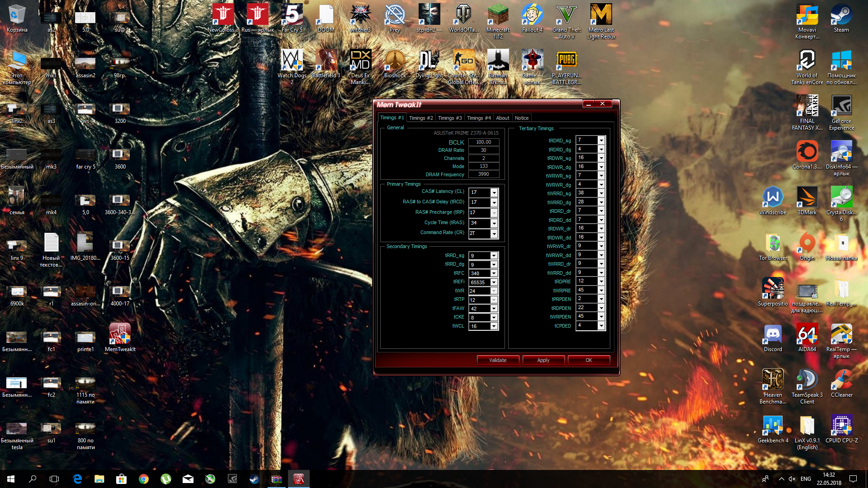The height and width of the screenshot is (488, 868).
Task: Expand the CAS# Latency (CL) dropdown
Action: point(494,192)
